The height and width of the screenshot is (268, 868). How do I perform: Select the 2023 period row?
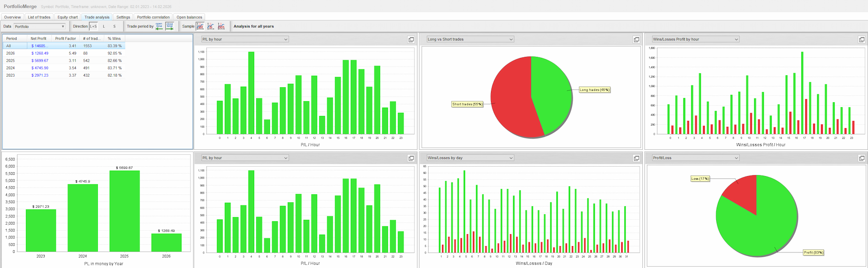(x=64, y=75)
